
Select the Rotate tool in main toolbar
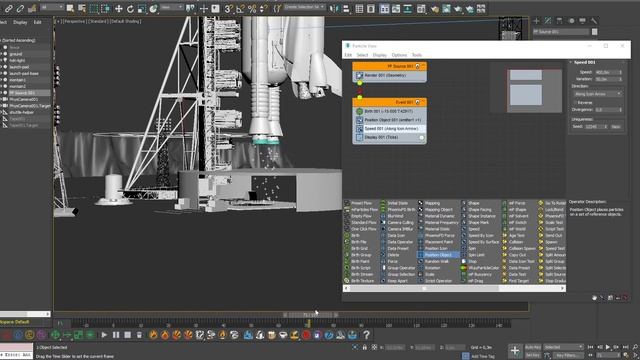pyautogui.click(x=130, y=9)
